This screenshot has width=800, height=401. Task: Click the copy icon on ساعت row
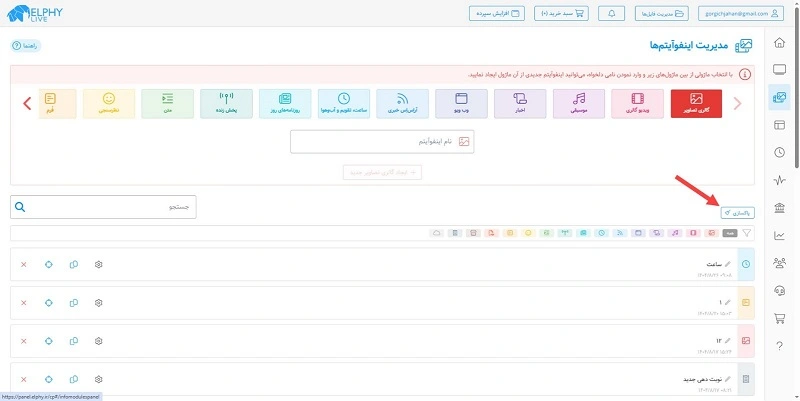click(74, 264)
